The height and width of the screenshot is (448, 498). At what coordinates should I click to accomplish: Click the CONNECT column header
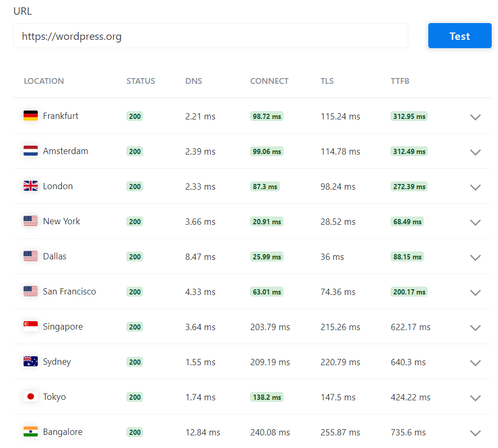(x=269, y=81)
